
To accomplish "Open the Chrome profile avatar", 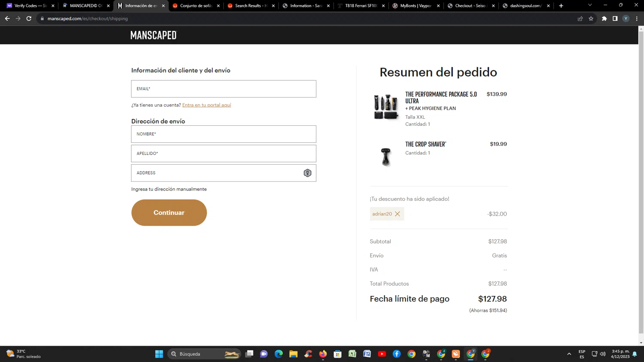I will pyautogui.click(x=626, y=18).
